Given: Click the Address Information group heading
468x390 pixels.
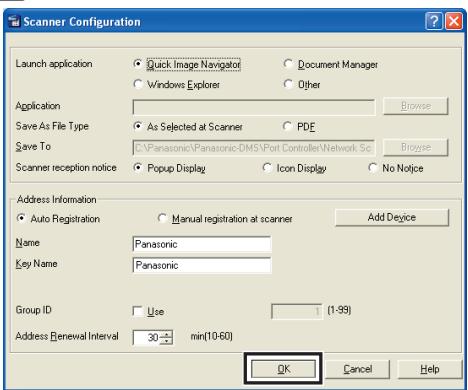Looking at the screenshot, I should click(57, 199).
